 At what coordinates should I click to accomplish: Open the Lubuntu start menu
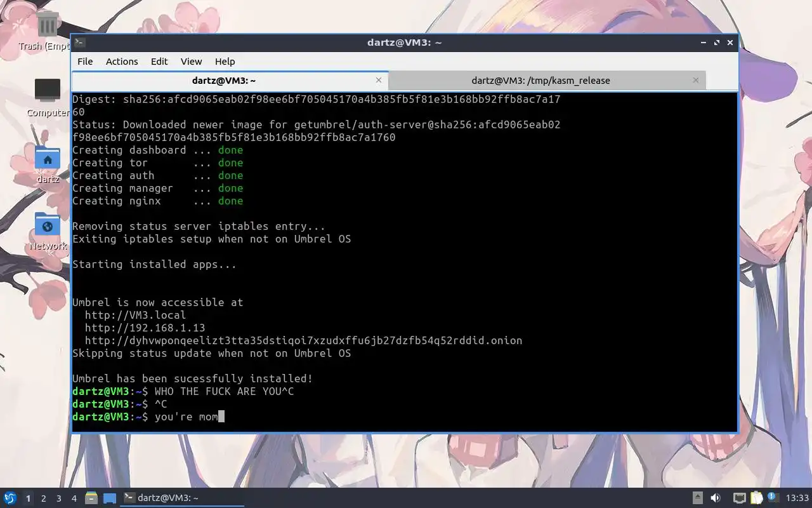coord(10,498)
